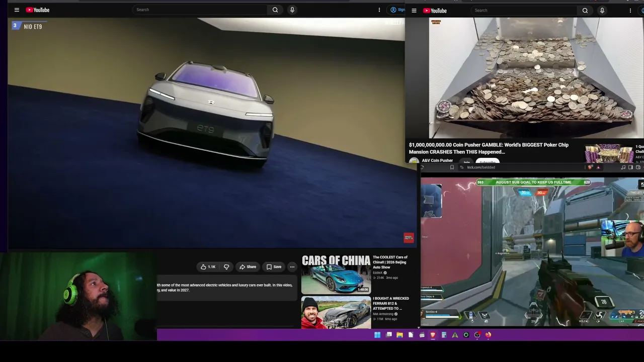Open the guide menu in left YouTube window
This screenshot has height=362, width=644.
pos(17,10)
